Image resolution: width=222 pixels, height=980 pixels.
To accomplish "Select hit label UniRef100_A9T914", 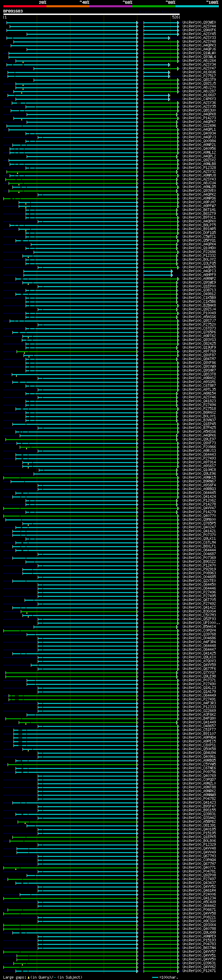I will click(x=199, y=462).
